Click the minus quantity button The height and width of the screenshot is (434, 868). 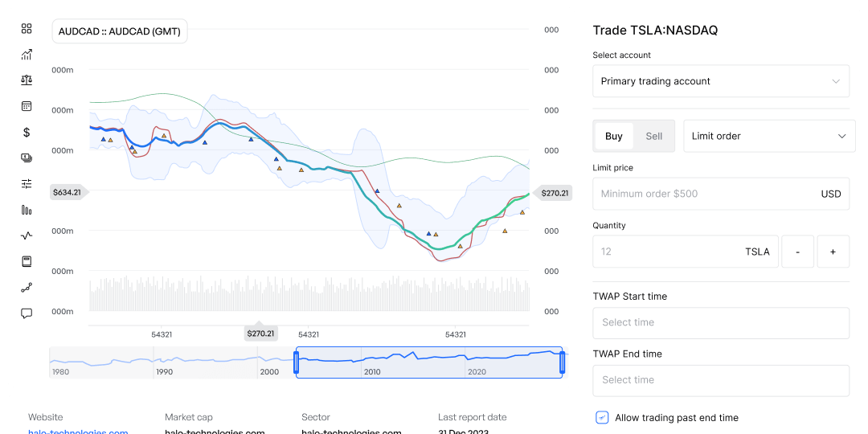(x=797, y=252)
